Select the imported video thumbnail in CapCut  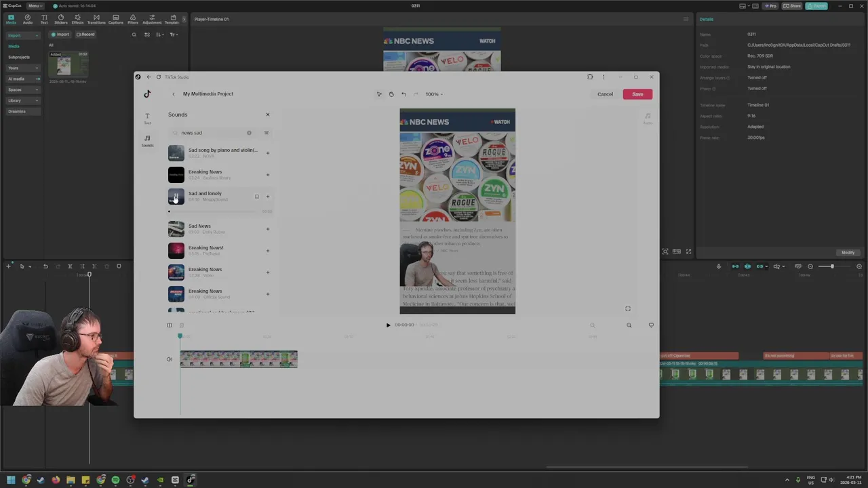click(x=68, y=65)
